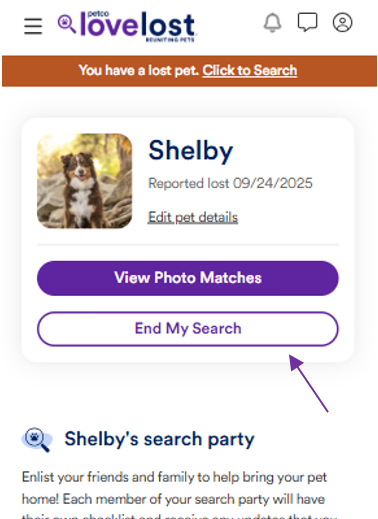Click the magnifying glass paw logo icon
Screen dimensions: 378x519
(x=67, y=24)
